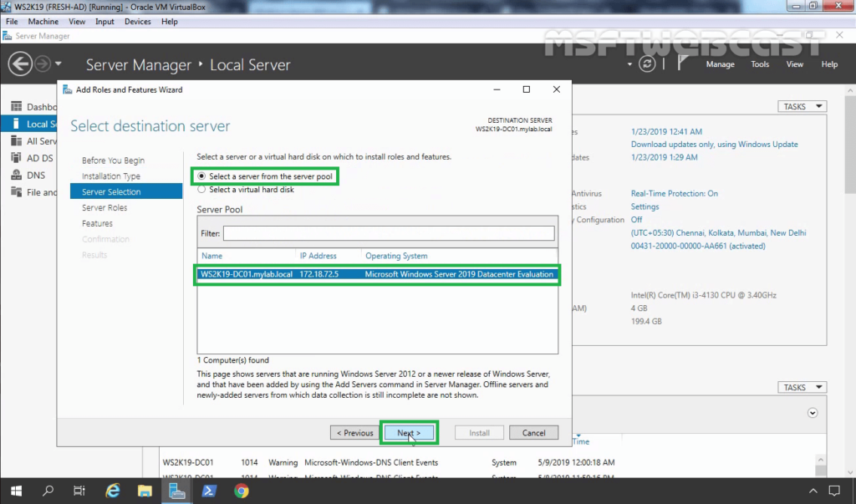Click the taskbar search icon

click(48, 491)
